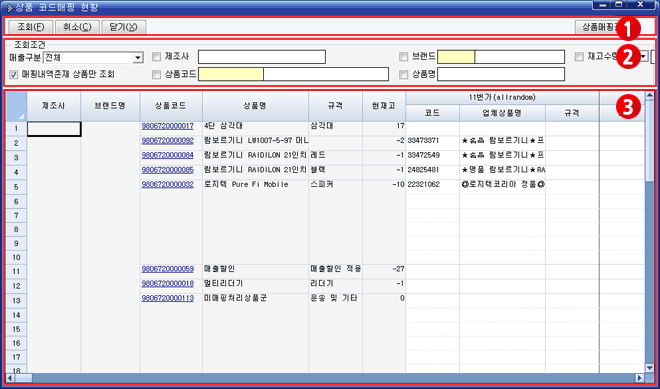Click the horizontal scrollbar right arrow
This screenshot has width=660, height=389.
click(640, 378)
